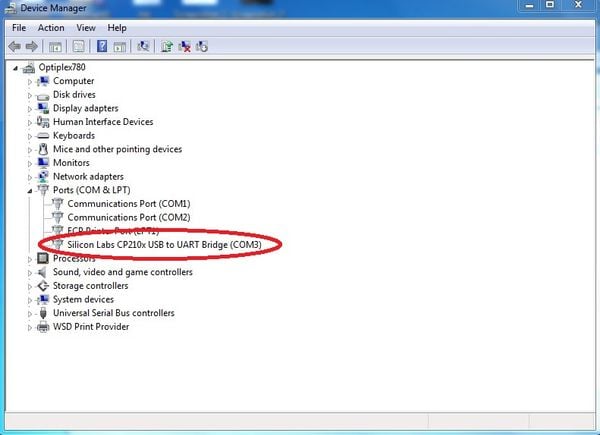The image size is (600, 435).
Task: Click Scan for hardware changes icon
Action: 145,46
